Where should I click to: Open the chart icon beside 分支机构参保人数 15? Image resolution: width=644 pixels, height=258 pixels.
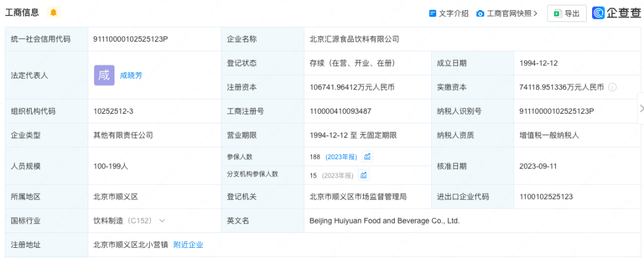tap(364, 176)
